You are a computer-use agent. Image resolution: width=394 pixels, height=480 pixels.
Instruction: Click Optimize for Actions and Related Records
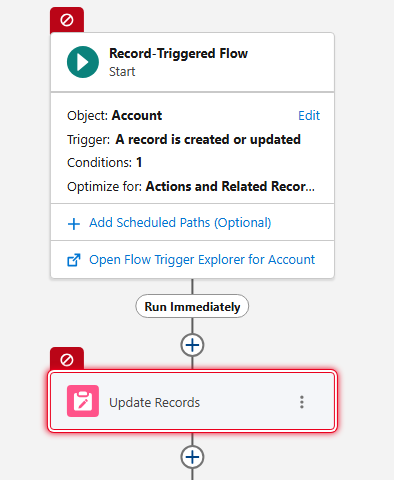pyautogui.click(x=191, y=186)
